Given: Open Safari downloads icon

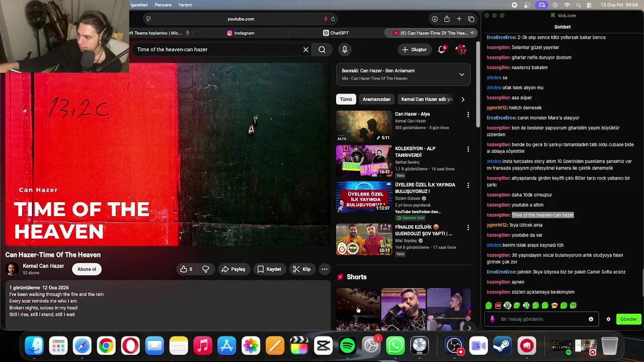Looking at the screenshot, I should click(x=435, y=19).
